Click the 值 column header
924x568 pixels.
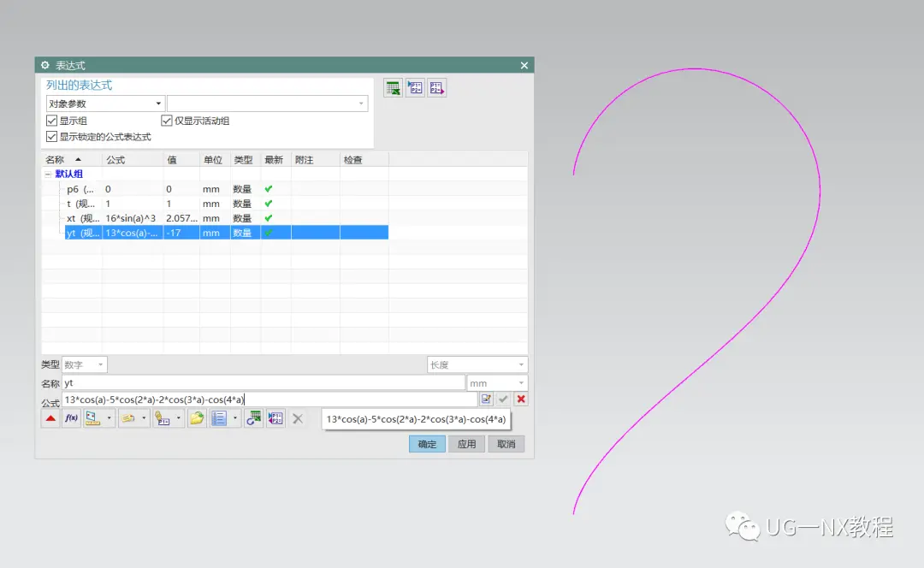click(x=181, y=160)
